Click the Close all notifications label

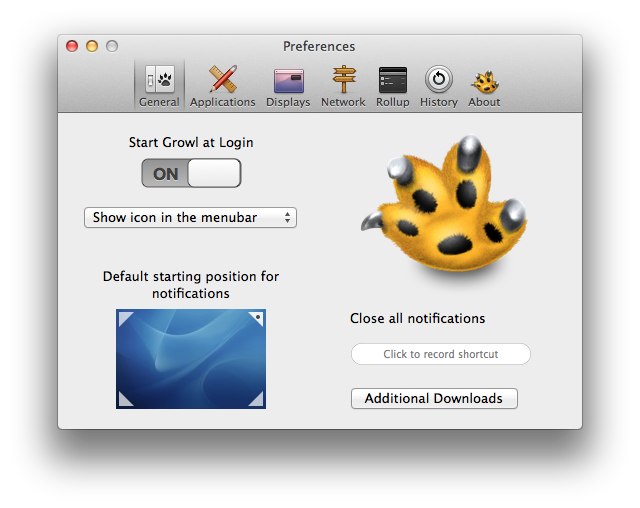[418, 318]
